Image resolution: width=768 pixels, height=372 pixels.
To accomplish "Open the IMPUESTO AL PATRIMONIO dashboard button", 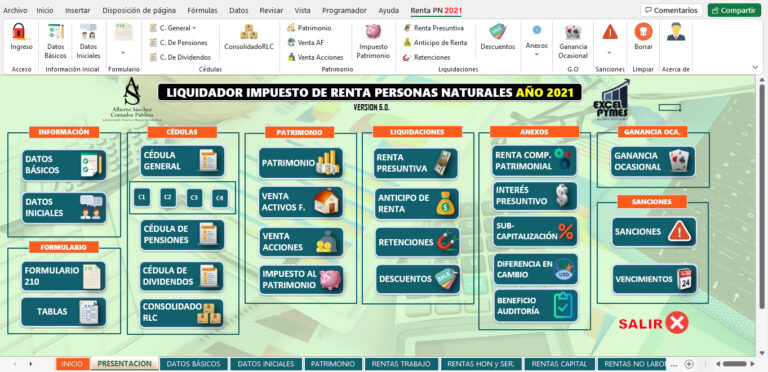I will (x=301, y=279).
